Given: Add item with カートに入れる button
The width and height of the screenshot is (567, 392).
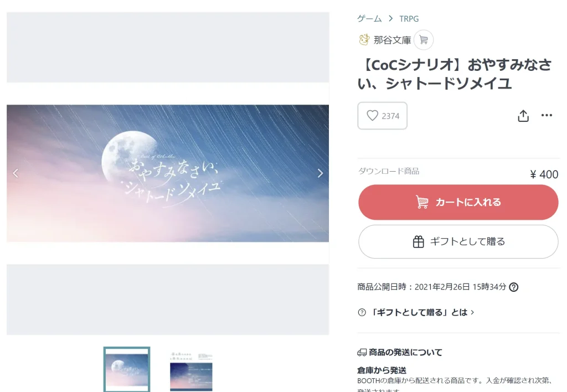Looking at the screenshot, I should pos(458,202).
